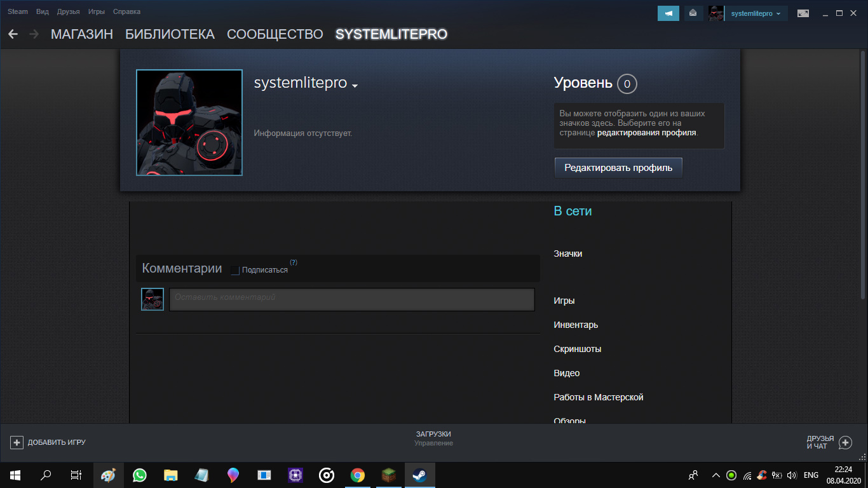Open the CPU chip app on the taskbar
Screen dimensions: 868x488
pos(295,475)
